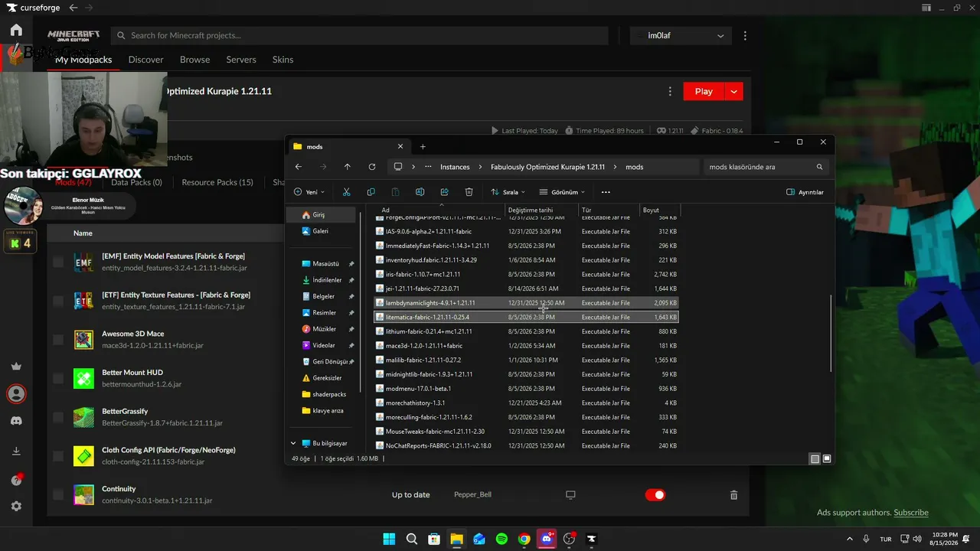The height and width of the screenshot is (551, 980).
Task: Switch to the Browse tab
Action: tap(194, 60)
